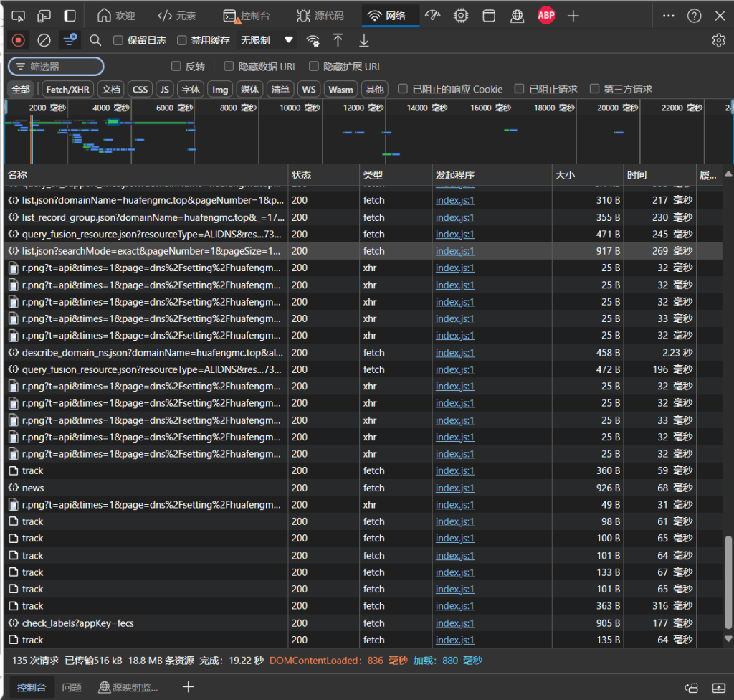Image resolution: width=734 pixels, height=700 pixels.
Task: Open the DevTools three-dots customize menu
Action: click(668, 15)
